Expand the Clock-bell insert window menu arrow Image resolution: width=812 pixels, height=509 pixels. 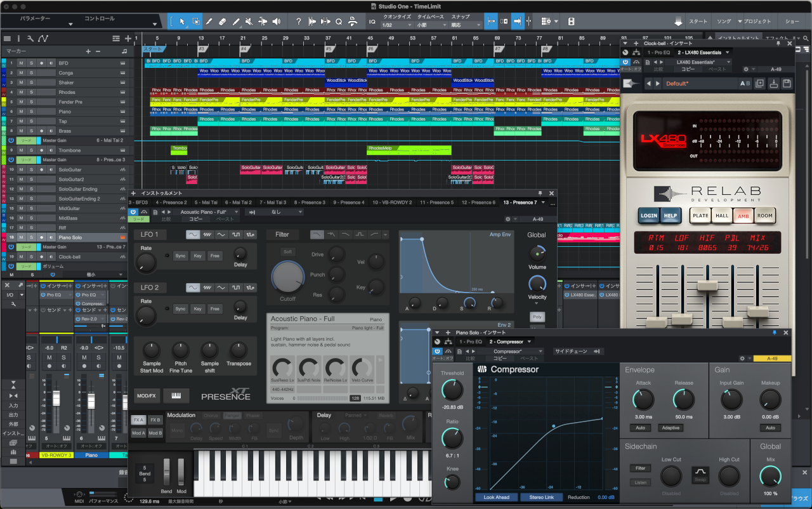point(626,43)
